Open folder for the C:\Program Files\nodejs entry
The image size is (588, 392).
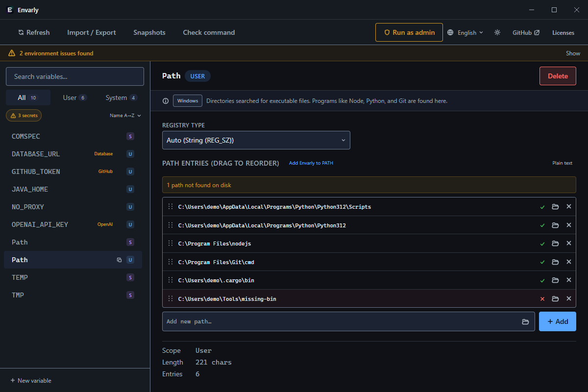pos(555,244)
